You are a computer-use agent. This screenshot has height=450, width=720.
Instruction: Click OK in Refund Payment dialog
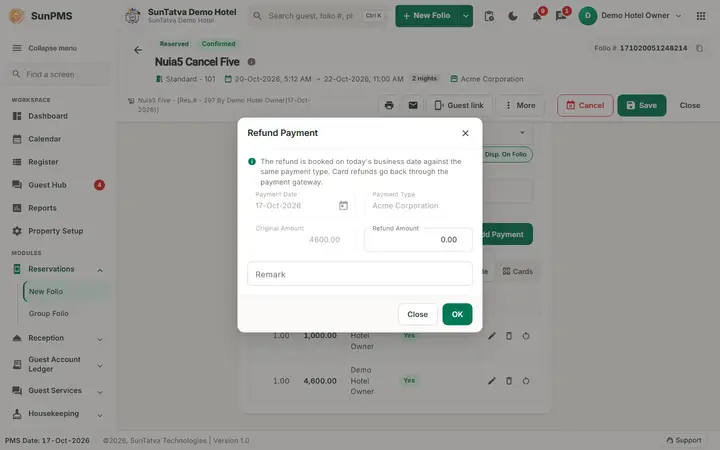pos(457,314)
